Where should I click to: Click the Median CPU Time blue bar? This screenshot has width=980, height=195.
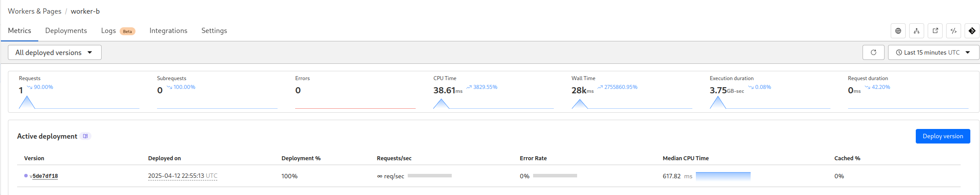[723, 176]
